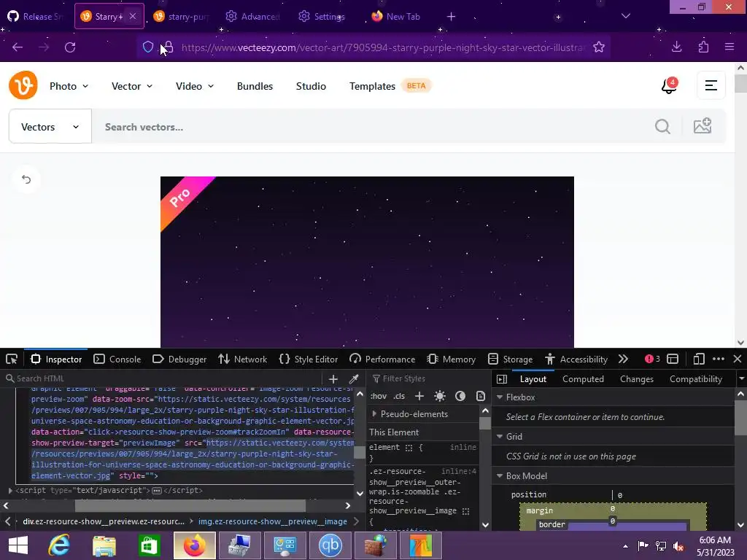Pick a color with the eyedropper icon

pos(354,379)
